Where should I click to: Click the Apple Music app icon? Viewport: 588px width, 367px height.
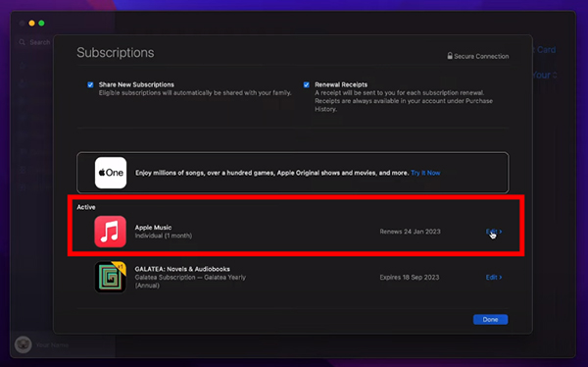point(110,232)
